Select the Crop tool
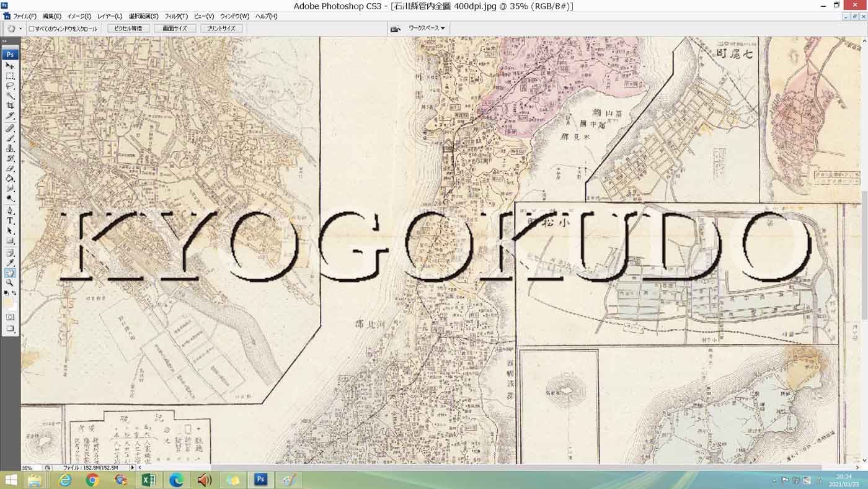The width and height of the screenshot is (868, 489). point(10,105)
